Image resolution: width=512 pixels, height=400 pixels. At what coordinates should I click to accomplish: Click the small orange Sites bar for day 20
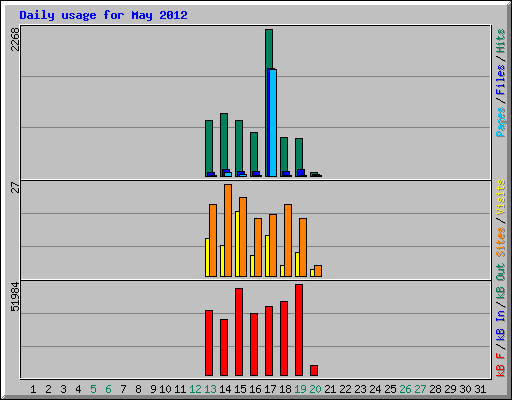(318, 271)
